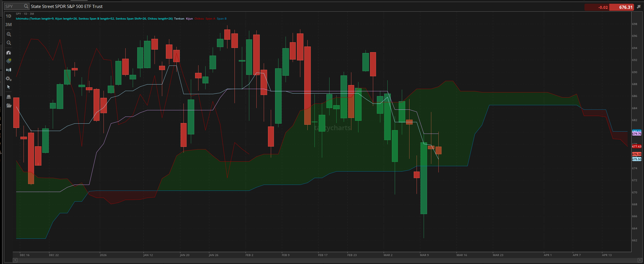644x264 pixels.
Task: Click the DEC 16 date axis label
Action: point(25,255)
